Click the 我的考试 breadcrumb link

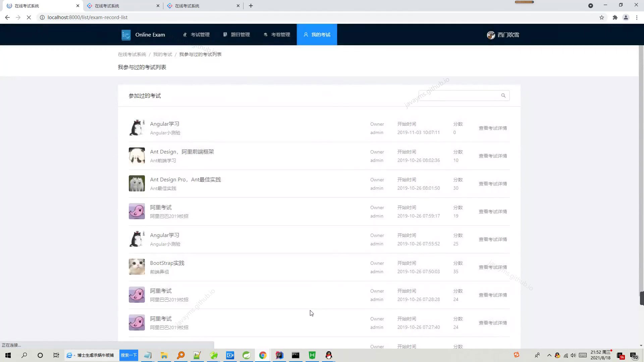[162, 54]
